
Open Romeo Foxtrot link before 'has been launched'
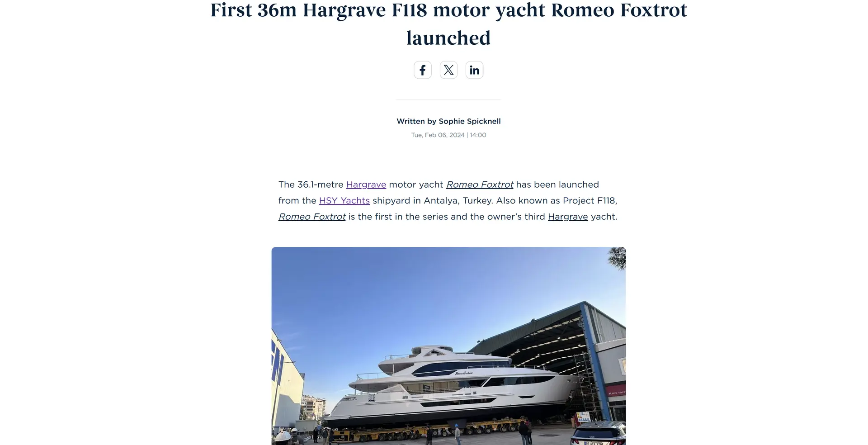coord(480,185)
